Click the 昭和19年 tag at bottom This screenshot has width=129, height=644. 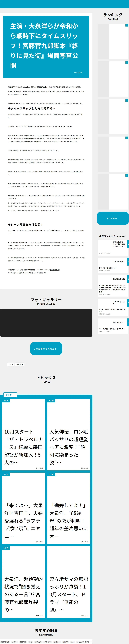click(48, 642)
